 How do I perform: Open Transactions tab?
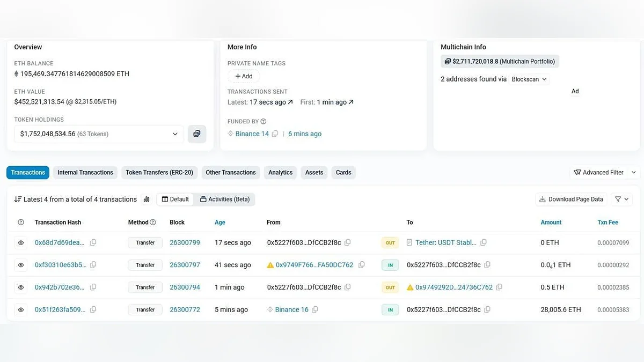(x=28, y=173)
